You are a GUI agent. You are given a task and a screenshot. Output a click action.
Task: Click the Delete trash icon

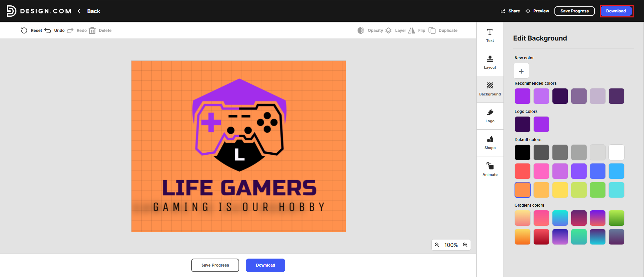[92, 30]
